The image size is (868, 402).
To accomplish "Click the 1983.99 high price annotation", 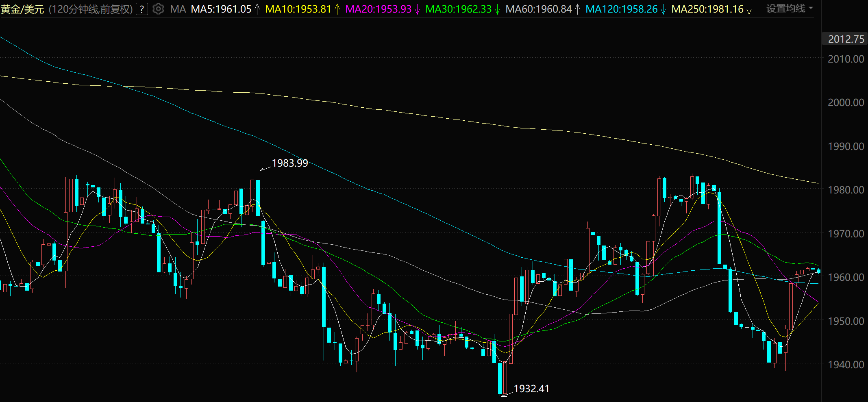I will point(290,163).
